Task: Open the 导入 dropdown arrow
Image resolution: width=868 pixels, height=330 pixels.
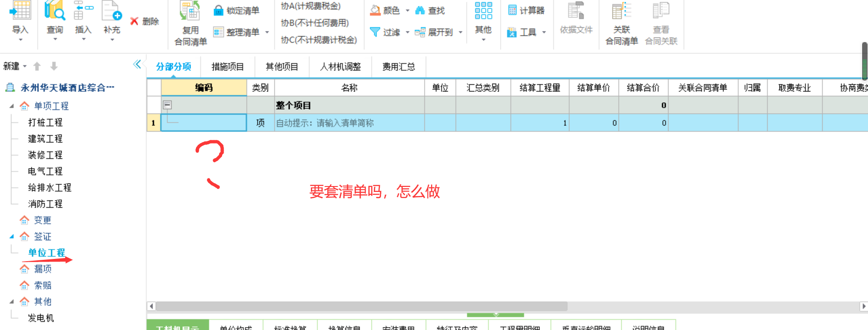Action: (x=20, y=40)
